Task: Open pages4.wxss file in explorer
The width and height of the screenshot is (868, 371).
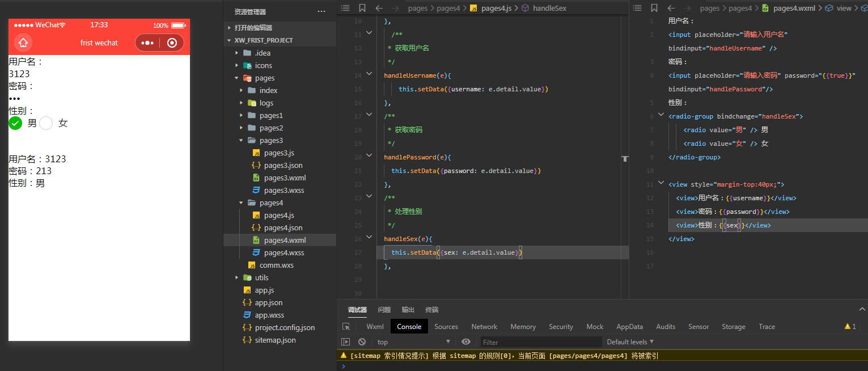Action: point(283,253)
